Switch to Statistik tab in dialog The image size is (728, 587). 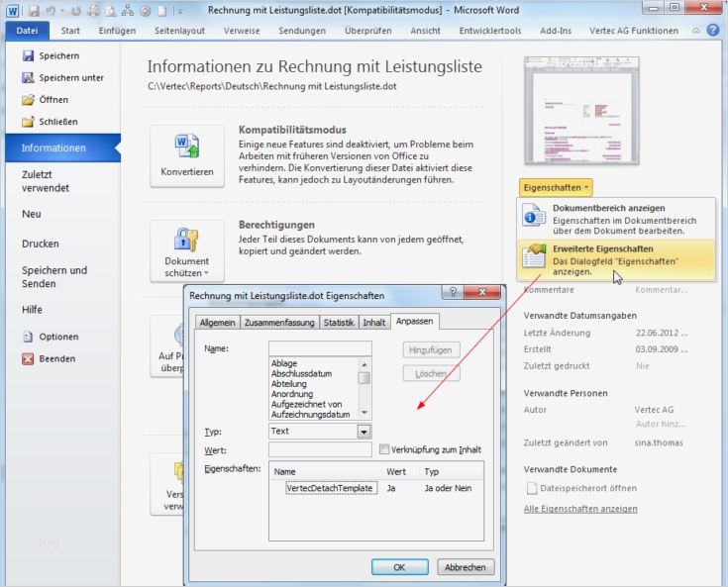(339, 322)
